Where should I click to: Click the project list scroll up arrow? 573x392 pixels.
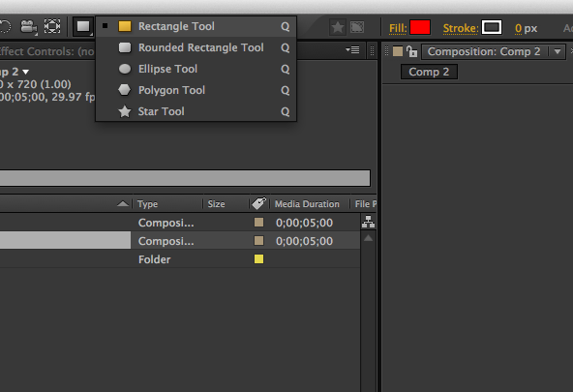click(369, 238)
